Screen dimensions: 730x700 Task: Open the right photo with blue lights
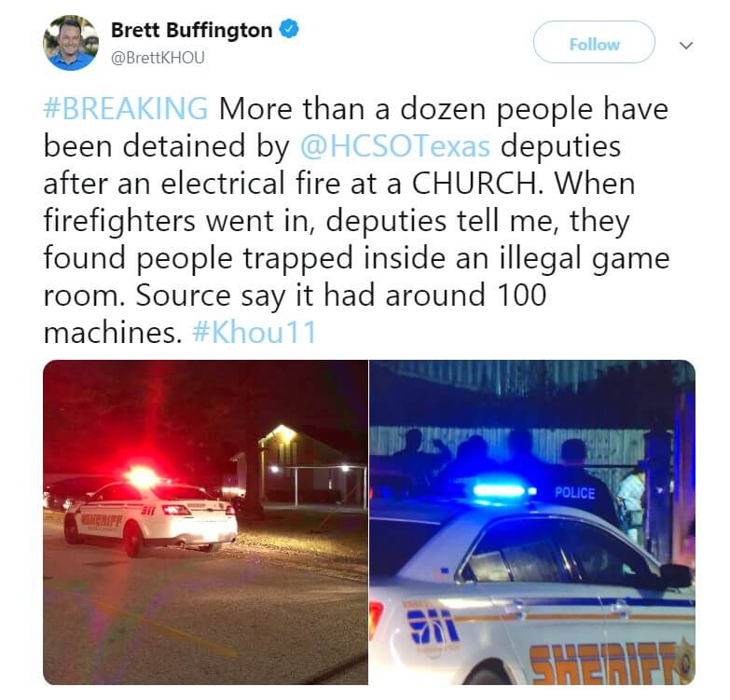(x=532, y=522)
